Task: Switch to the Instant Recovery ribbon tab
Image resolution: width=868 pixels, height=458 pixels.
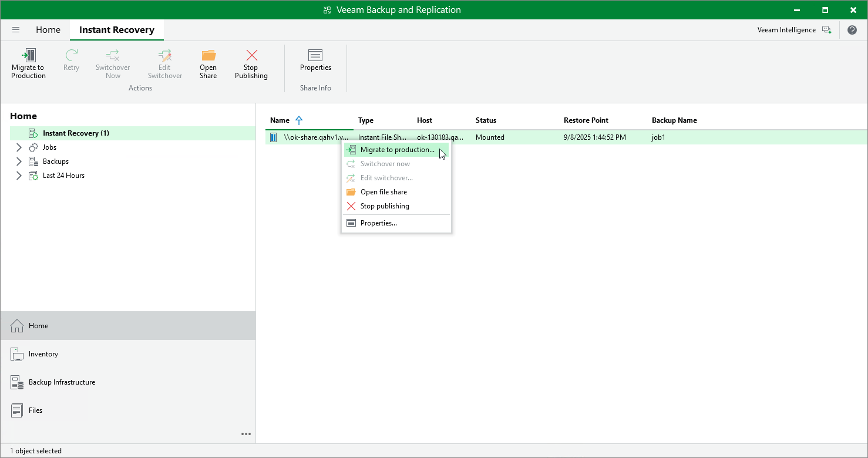Action: (x=117, y=30)
